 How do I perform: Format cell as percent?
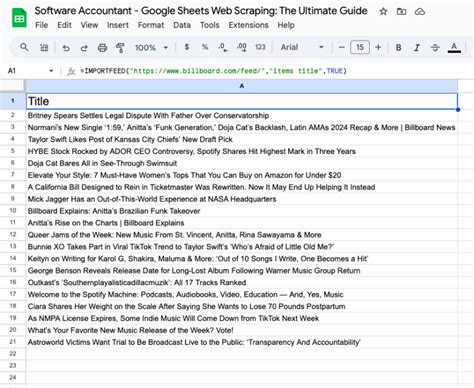(205, 47)
